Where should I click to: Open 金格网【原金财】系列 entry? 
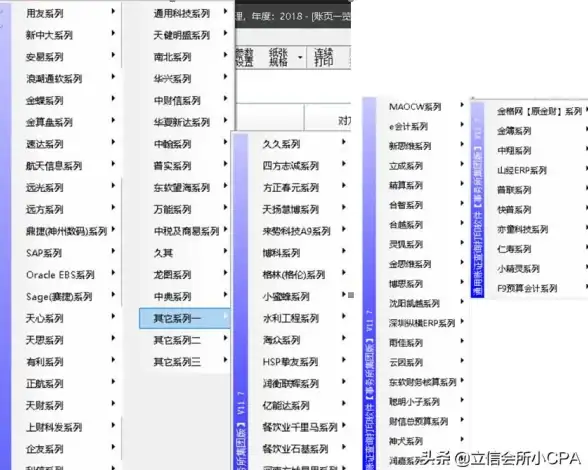[x=539, y=111]
